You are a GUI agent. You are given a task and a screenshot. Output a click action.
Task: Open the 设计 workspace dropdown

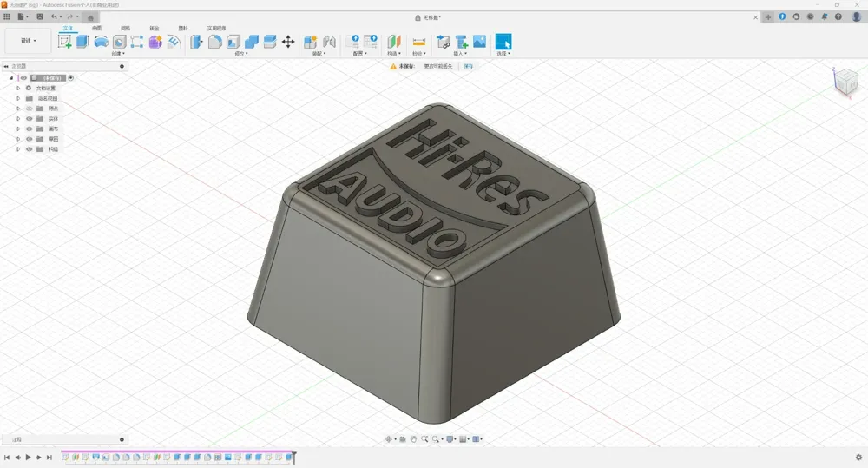(x=29, y=41)
